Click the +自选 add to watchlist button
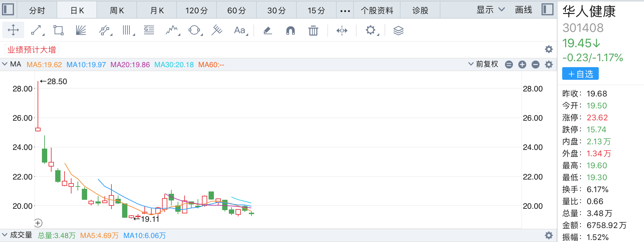The image size is (644, 242). pyautogui.click(x=580, y=74)
